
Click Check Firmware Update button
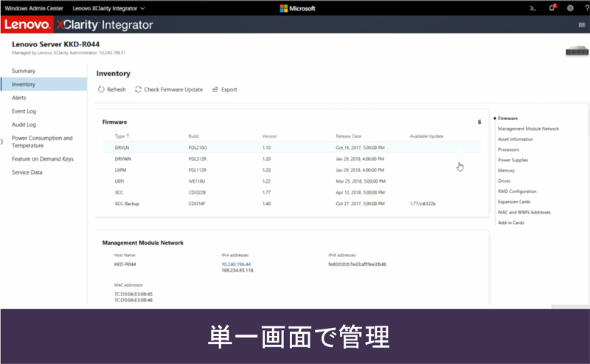click(x=169, y=89)
